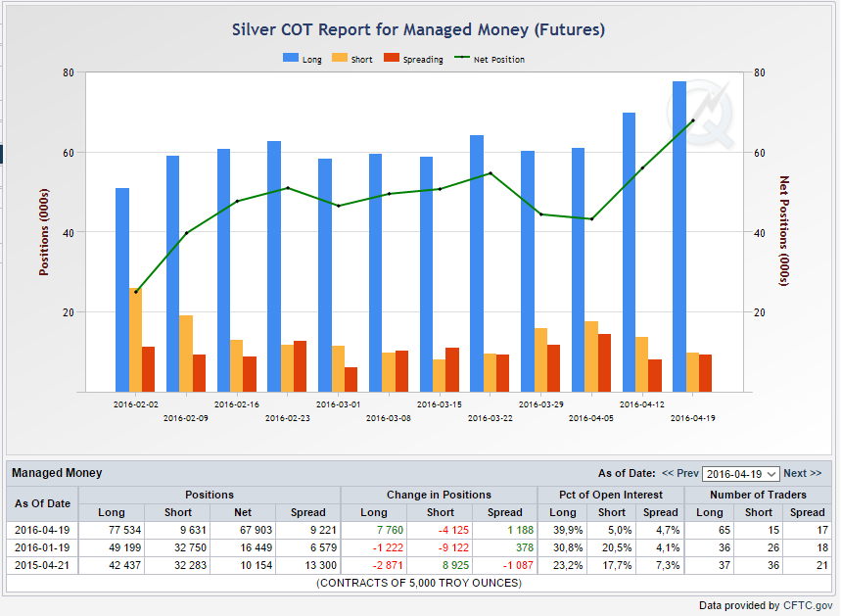841x616 pixels.
Task: Click the blue Long bar for 2016-04-19
Action: (x=679, y=235)
